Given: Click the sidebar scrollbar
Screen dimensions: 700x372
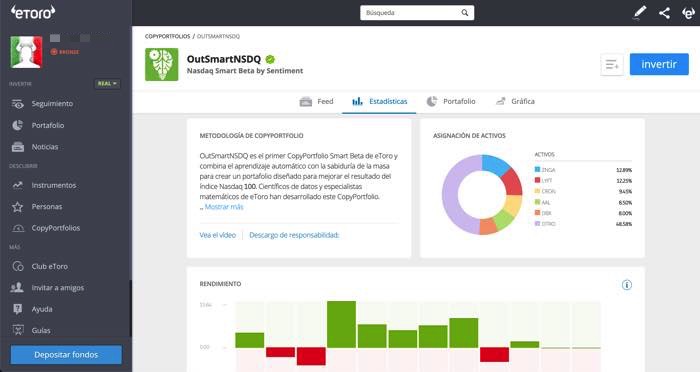Looking at the screenshot, I should click(131, 308).
